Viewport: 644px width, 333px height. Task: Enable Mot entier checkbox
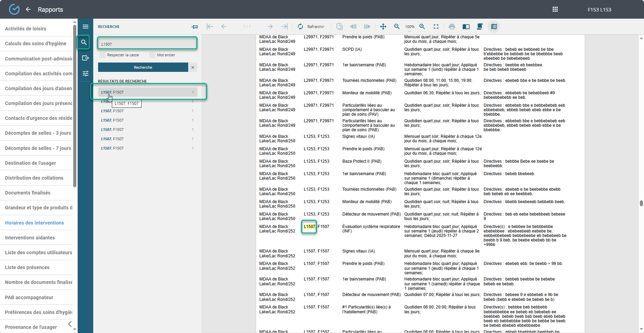pyautogui.click(x=152, y=55)
